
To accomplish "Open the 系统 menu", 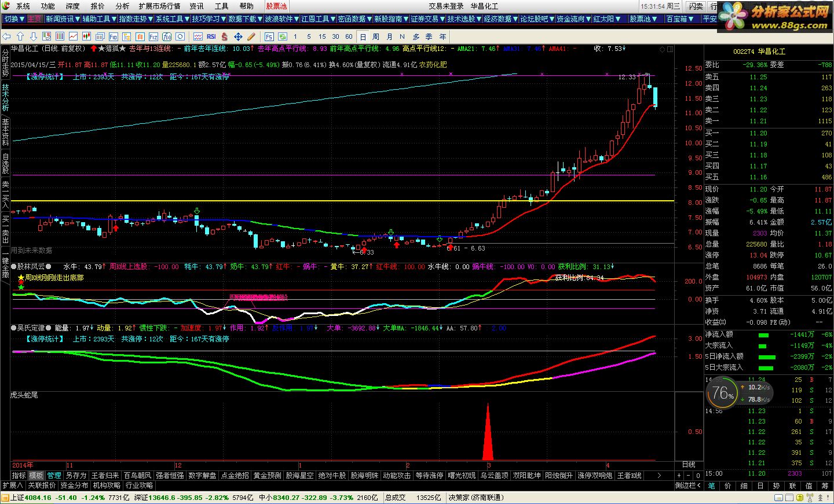I will (23, 6).
